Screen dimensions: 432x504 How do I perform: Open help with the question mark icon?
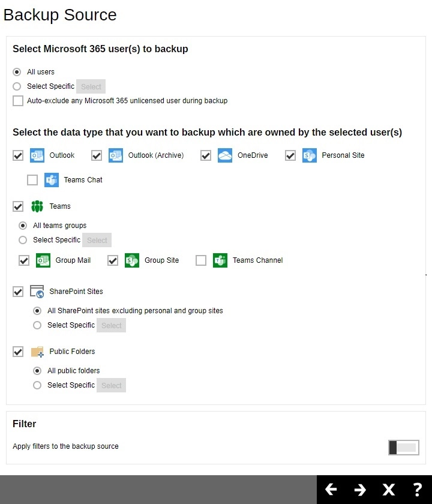point(418,489)
